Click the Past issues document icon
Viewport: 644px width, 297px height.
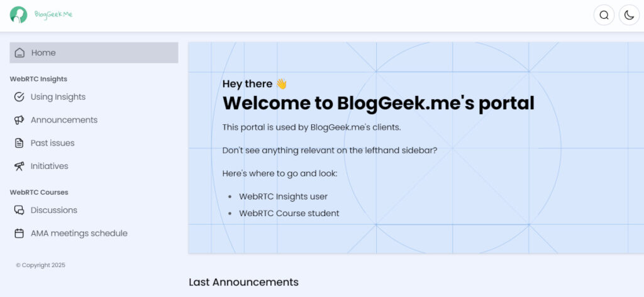click(x=19, y=143)
